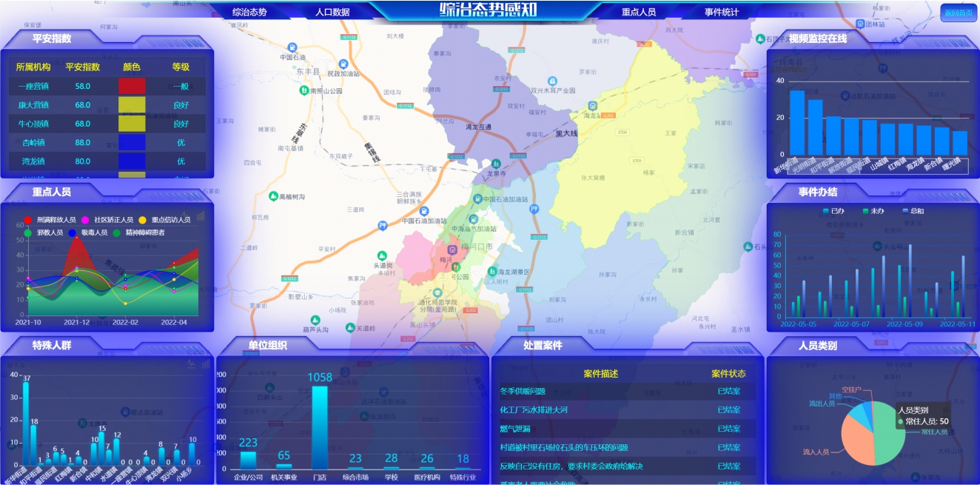Toggle 已办 legend in 事件办结 chart

[826, 211]
